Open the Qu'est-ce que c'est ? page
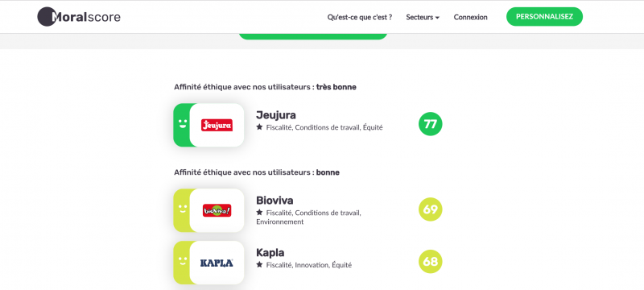 pyautogui.click(x=359, y=17)
